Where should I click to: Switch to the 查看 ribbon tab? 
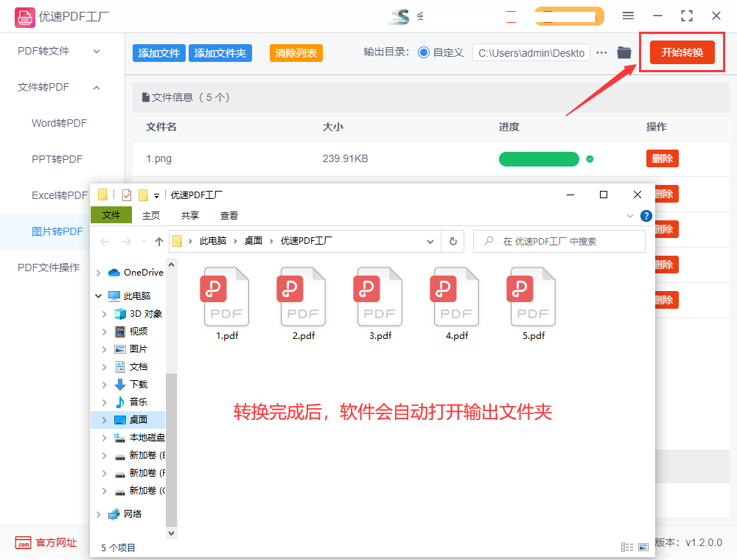[x=229, y=216]
